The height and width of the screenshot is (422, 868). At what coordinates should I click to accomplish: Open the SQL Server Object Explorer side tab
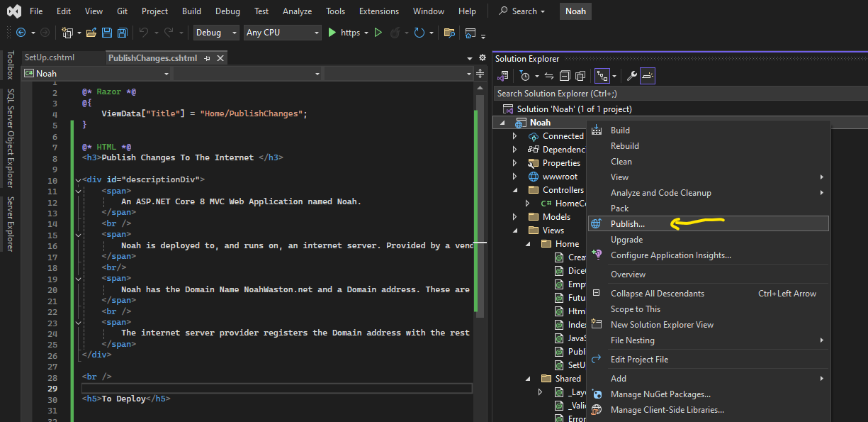point(10,138)
